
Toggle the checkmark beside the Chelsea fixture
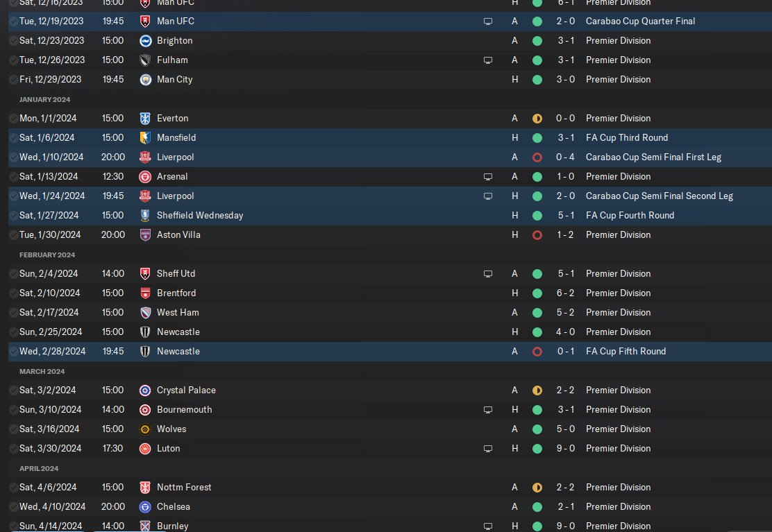click(14, 506)
